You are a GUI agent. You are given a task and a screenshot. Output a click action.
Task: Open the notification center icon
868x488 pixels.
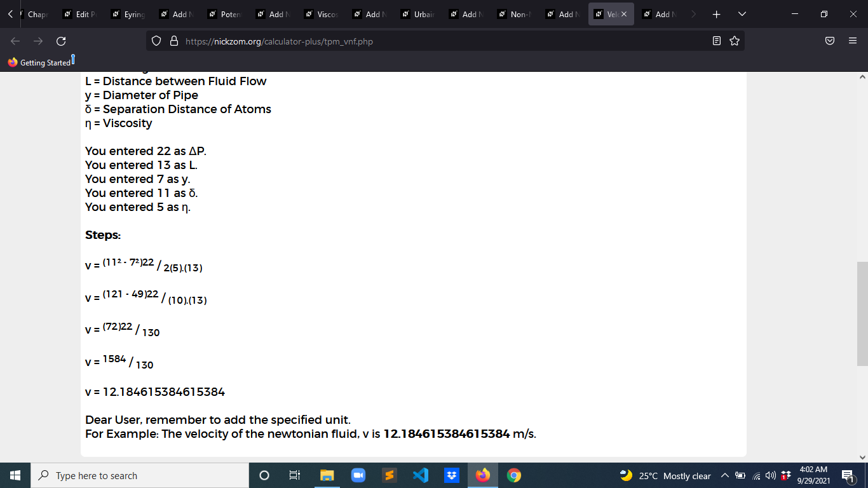(847, 475)
